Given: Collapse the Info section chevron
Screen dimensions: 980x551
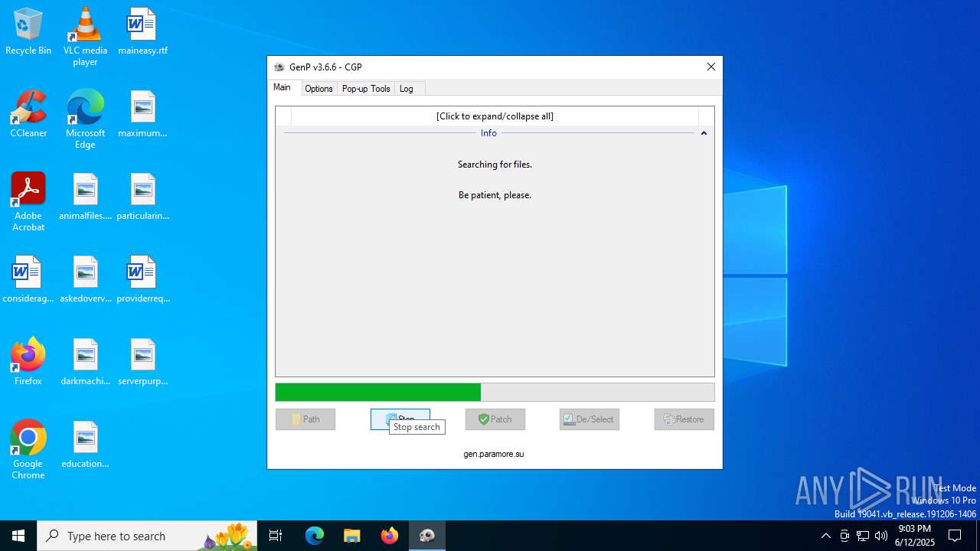Looking at the screenshot, I should (x=704, y=133).
